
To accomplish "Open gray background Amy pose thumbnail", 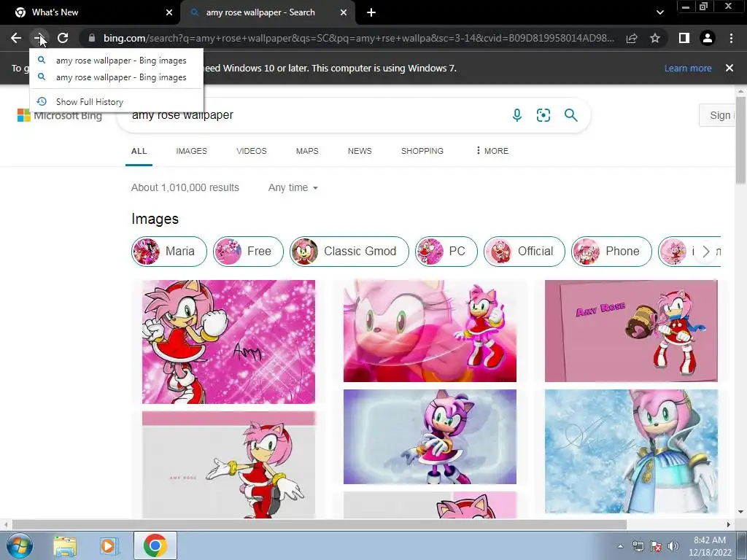I will [x=228, y=464].
